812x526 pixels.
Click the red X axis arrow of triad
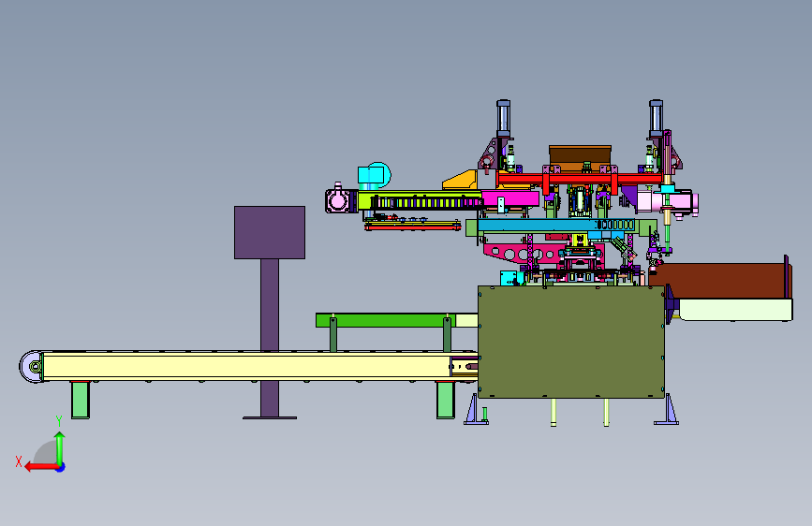click(40, 467)
